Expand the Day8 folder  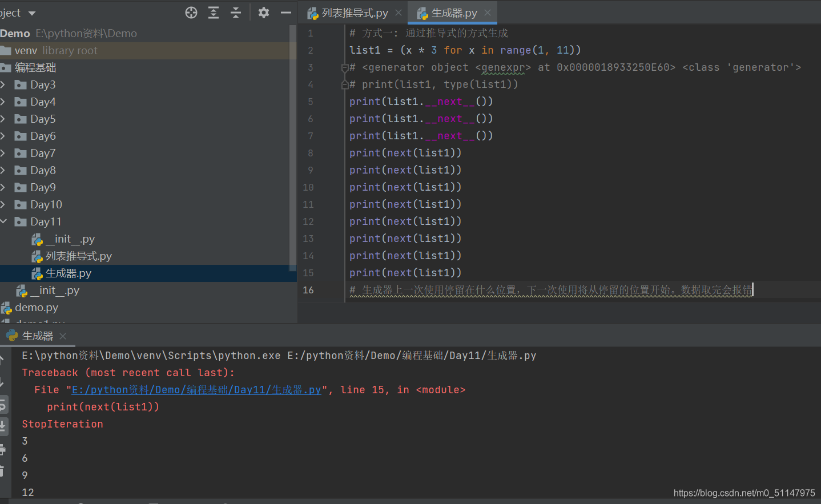coord(3,170)
